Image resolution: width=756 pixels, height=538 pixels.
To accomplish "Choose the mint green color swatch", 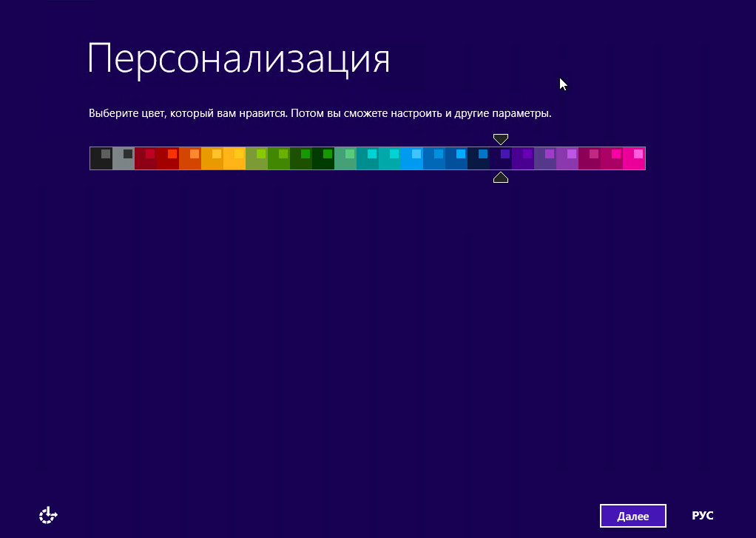I will (345, 158).
